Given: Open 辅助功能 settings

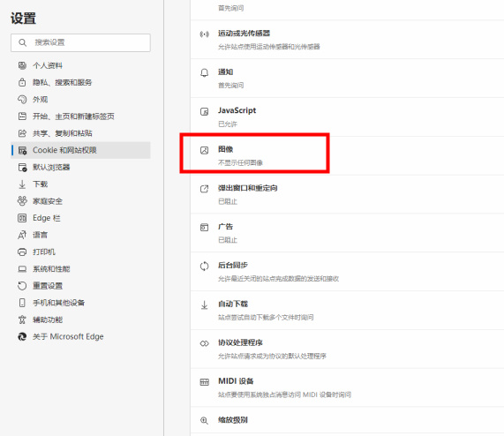Looking at the screenshot, I should pos(80,319).
